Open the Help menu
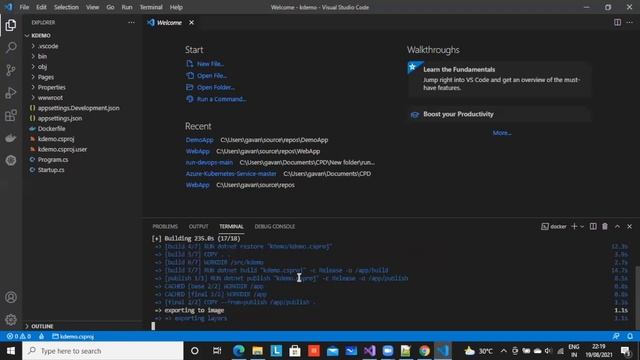The image size is (640, 360). (x=176, y=7)
